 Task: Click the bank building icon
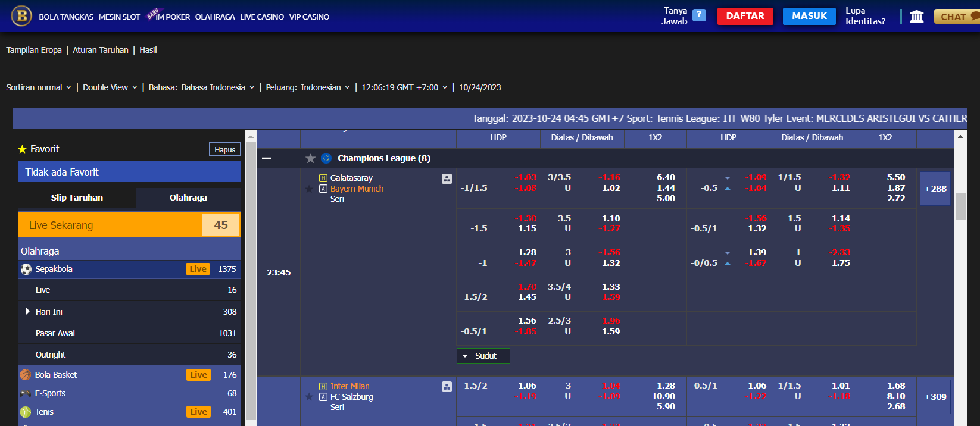(917, 16)
